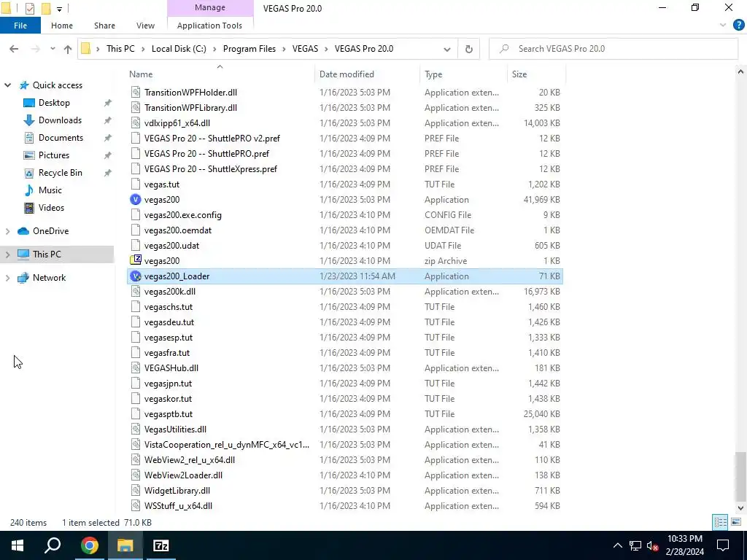This screenshot has width=747, height=560.
Task: Open Explorer Help question mark icon
Action: click(x=738, y=26)
